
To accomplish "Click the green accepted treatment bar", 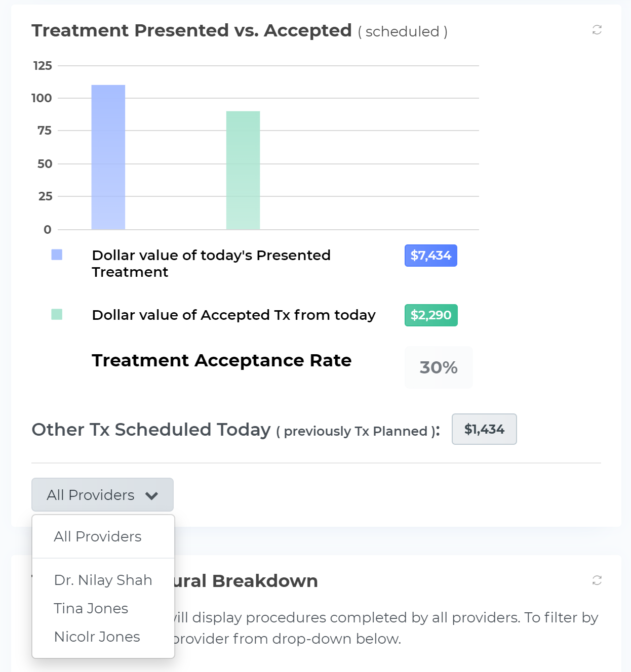I will [243, 171].
